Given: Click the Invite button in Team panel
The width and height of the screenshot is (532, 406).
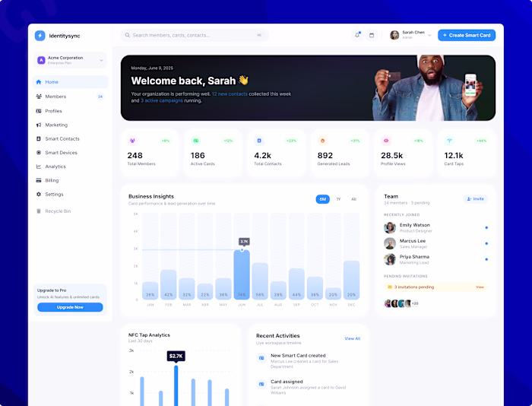Looking at the screenshot, I should click(x=476, y=199).
